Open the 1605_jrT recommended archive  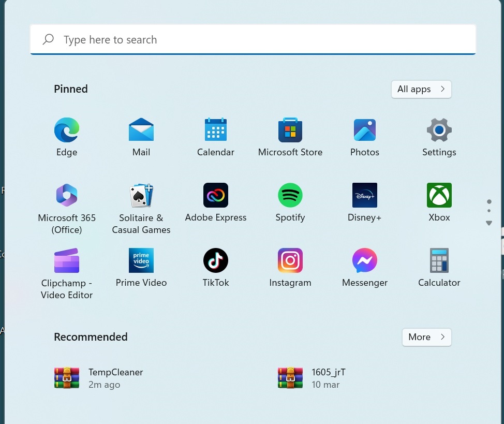coord(312,378)
